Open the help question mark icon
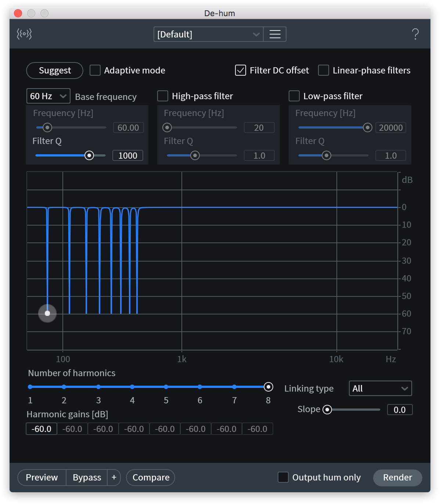The width and height of the screenshot is (440, 504). tap(415, 34)
